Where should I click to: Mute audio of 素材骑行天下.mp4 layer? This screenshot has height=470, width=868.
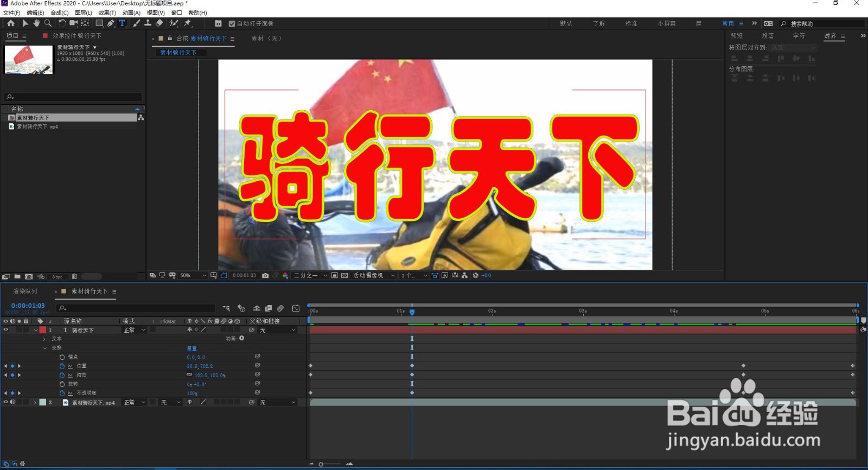point(12,402)
